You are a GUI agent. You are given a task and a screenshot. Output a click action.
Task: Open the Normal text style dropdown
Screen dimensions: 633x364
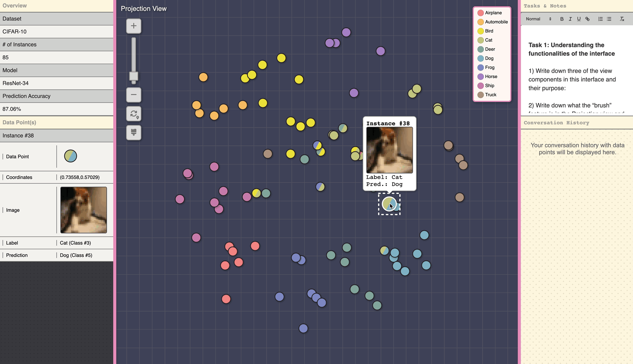click(x=538, y=19)
